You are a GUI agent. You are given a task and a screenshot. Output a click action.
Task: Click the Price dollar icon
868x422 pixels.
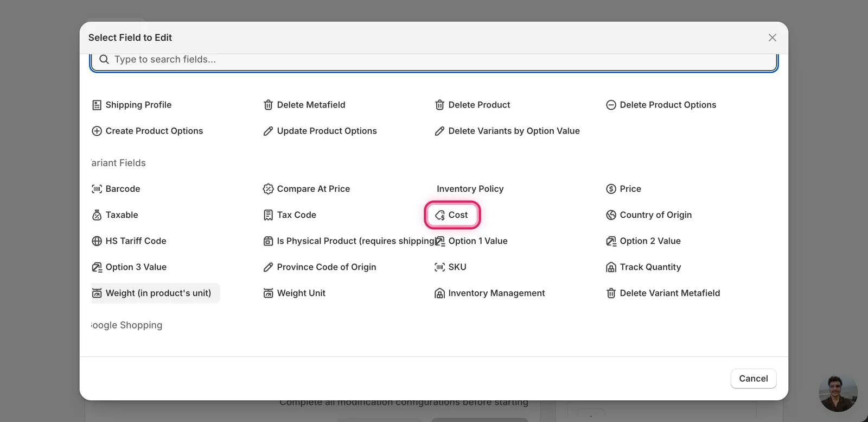(611, 189)
